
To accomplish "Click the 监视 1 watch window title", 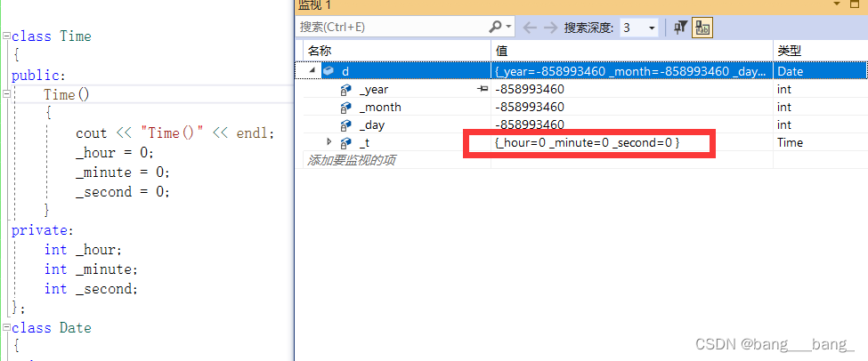I will (x=314, y=4).
